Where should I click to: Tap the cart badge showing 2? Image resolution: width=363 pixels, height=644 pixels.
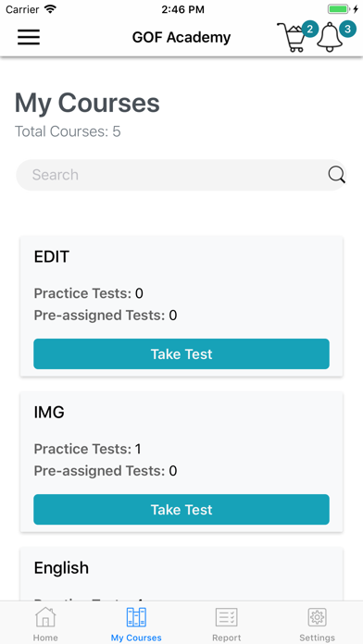coord(310,30)
